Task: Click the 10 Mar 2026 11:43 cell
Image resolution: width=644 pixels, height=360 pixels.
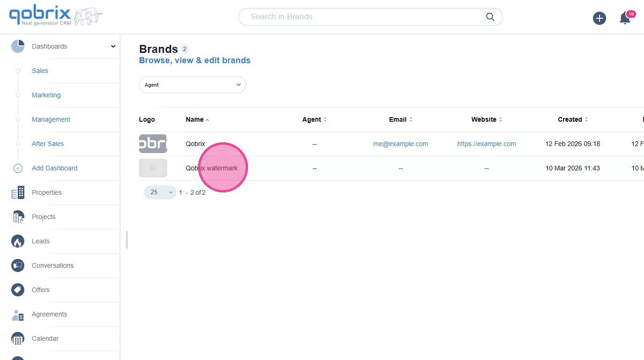Action: pyautogui.click(x=573, y=168)
